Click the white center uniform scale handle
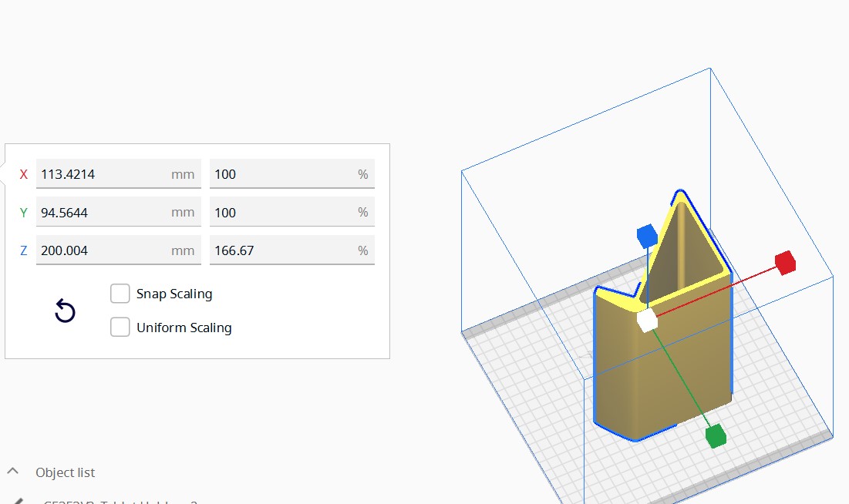The width and height of the screenshot is (849, 504). pos(647,320)
